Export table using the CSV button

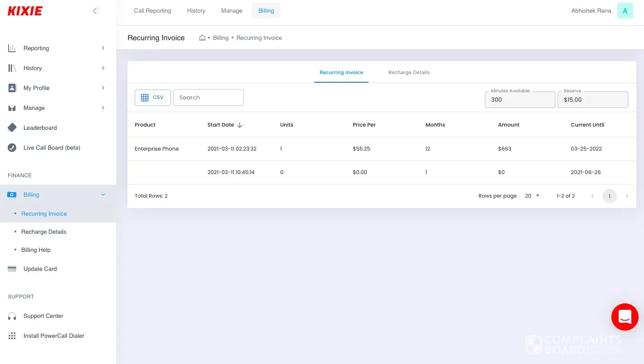coord(152,98)
